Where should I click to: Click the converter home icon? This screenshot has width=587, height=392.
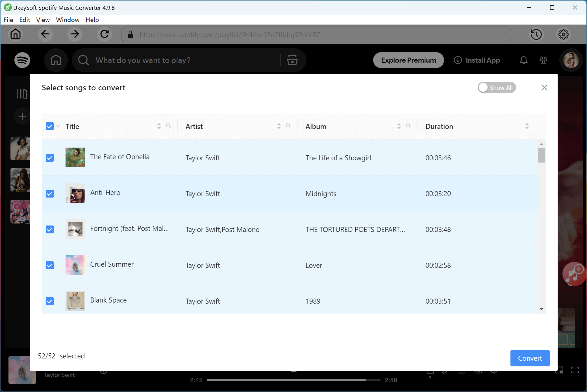click(x=16, y=34)
